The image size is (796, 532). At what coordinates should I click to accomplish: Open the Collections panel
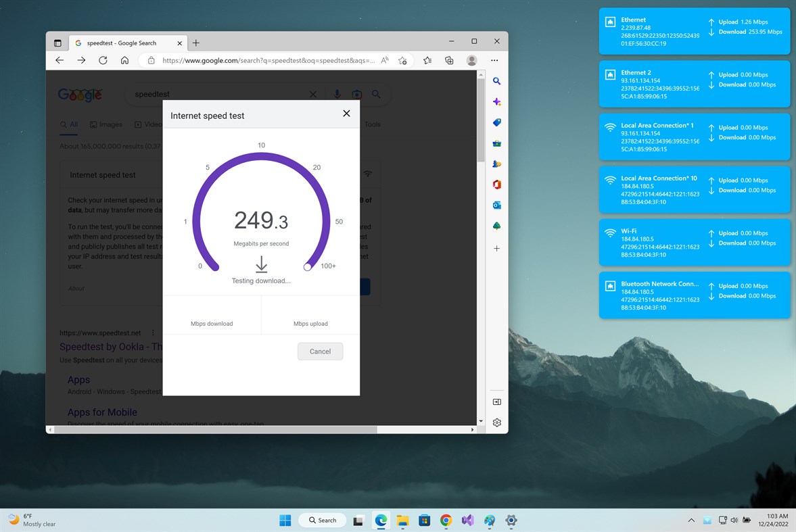pyautogui.click(x=449, y=60)
